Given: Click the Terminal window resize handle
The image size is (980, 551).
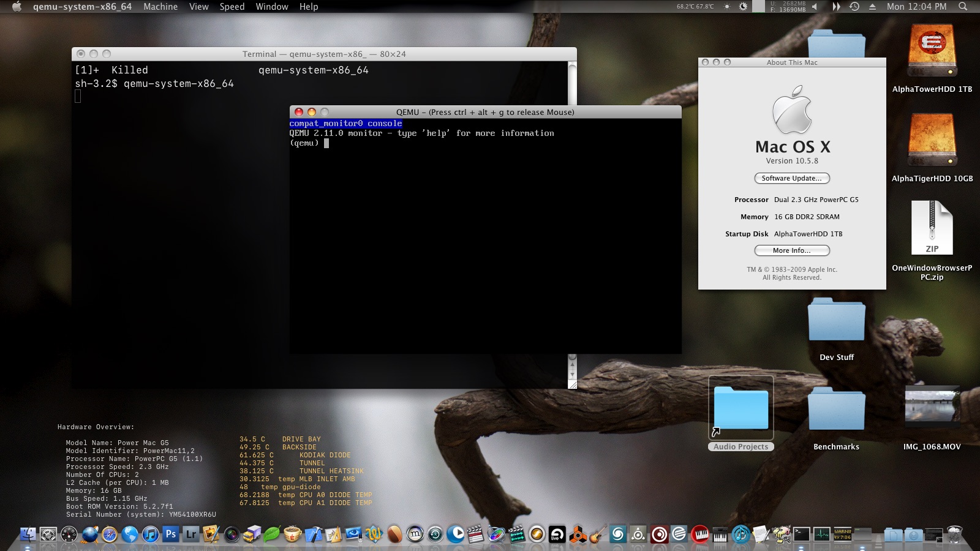Looking at the screenshot, I should point(572,384).
